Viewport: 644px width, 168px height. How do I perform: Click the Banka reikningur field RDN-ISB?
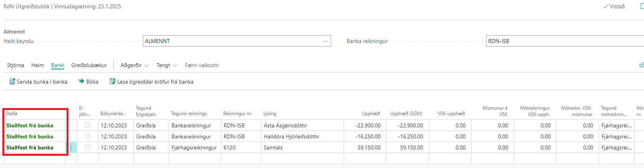[x=563, y=41]
